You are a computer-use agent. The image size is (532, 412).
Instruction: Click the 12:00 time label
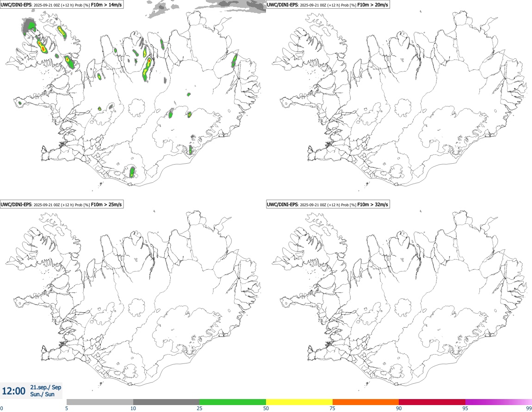click(x=13, y=391)
